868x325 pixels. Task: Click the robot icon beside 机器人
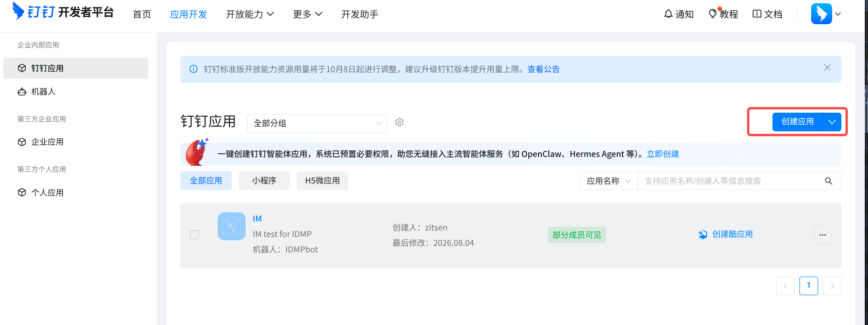[22, 92]
